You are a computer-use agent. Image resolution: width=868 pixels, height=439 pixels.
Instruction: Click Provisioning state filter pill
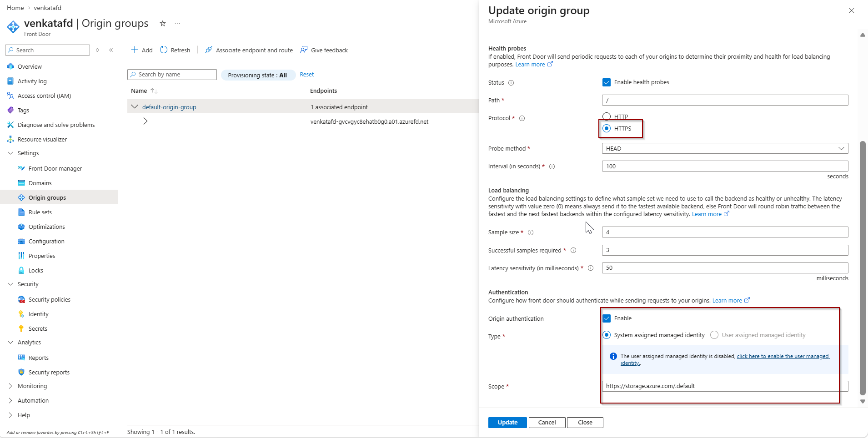258,75
